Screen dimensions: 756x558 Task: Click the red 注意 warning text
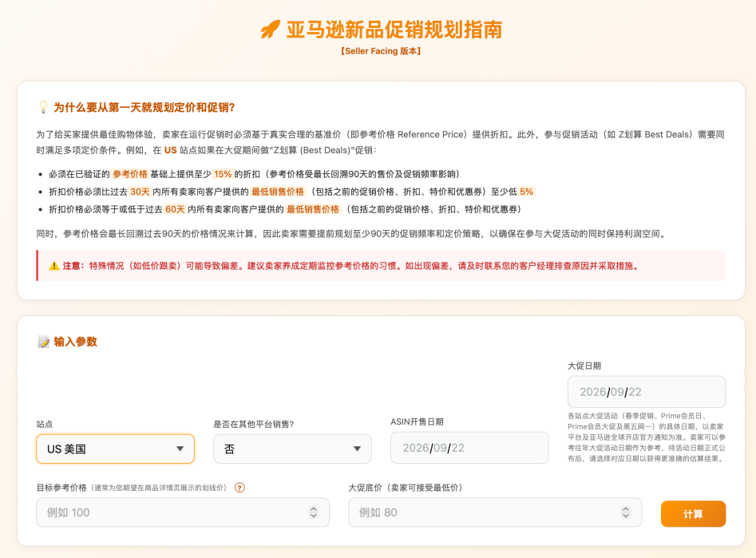pos(352,266)
